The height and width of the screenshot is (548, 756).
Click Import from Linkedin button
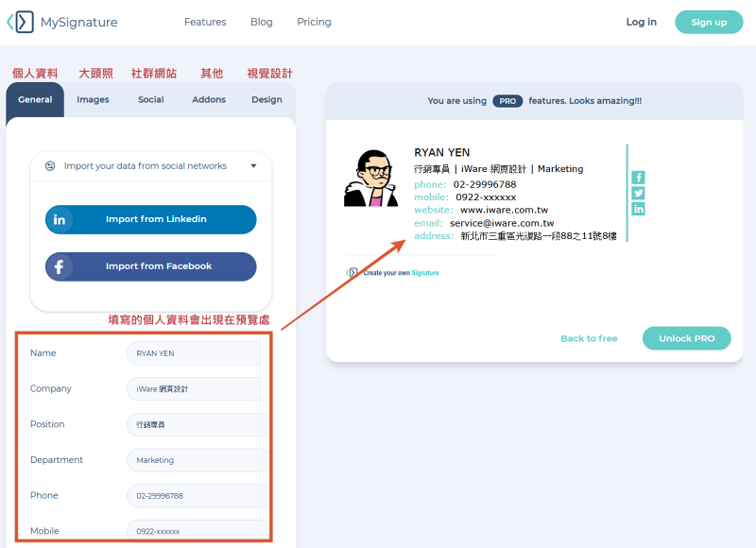[151, 220]
